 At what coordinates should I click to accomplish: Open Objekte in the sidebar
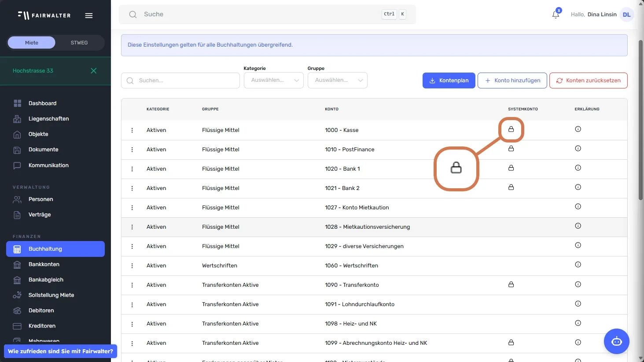tap(55, 134)
